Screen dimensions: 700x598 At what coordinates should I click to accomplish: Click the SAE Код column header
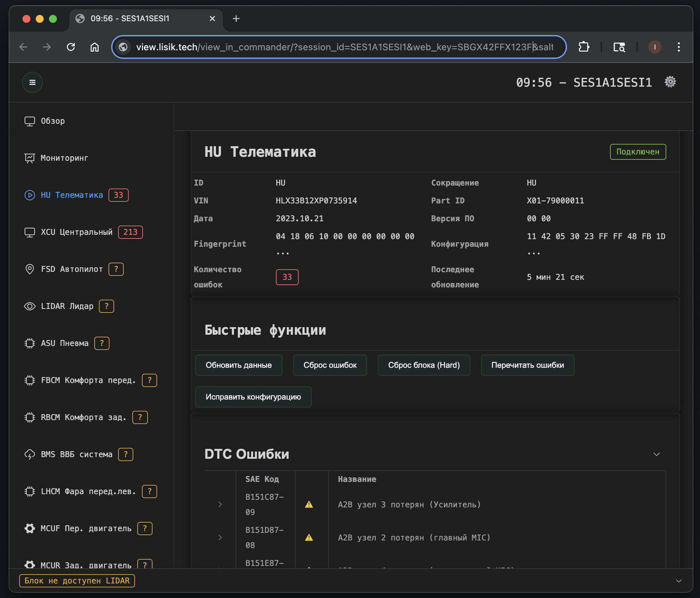(262, 479)
